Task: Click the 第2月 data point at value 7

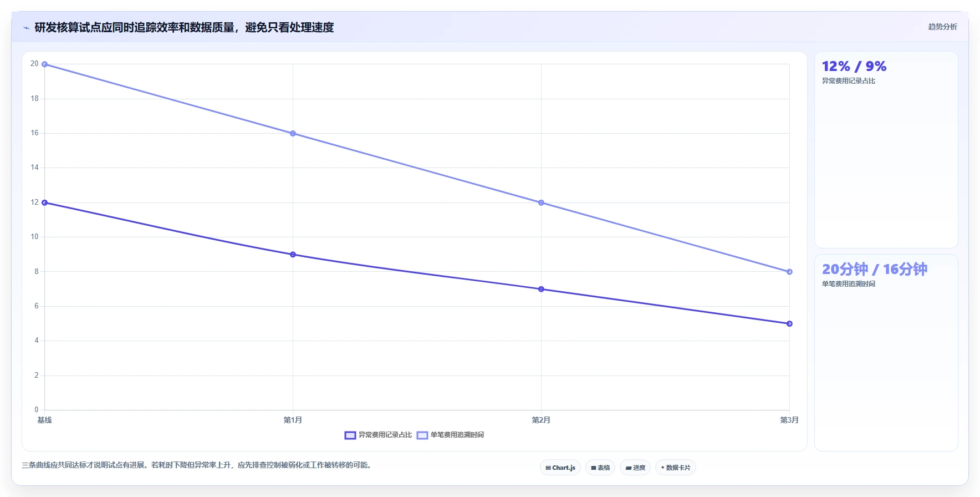Action: click(542, 289)
